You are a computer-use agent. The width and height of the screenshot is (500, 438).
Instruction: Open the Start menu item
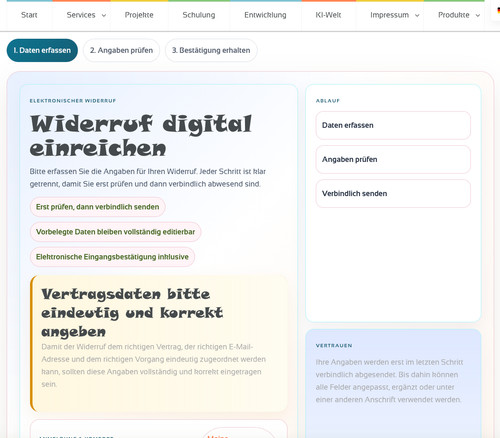click(29, 15)
